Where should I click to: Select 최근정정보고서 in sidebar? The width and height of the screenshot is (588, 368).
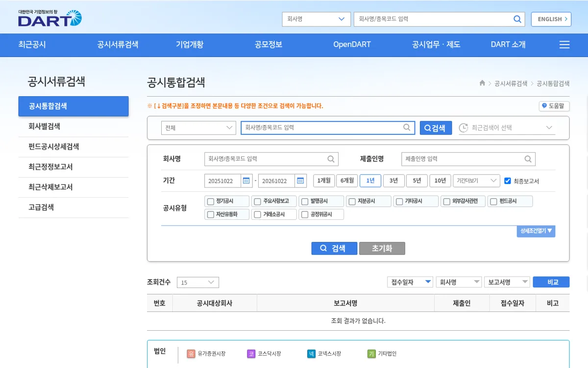(x=73, y=167)
